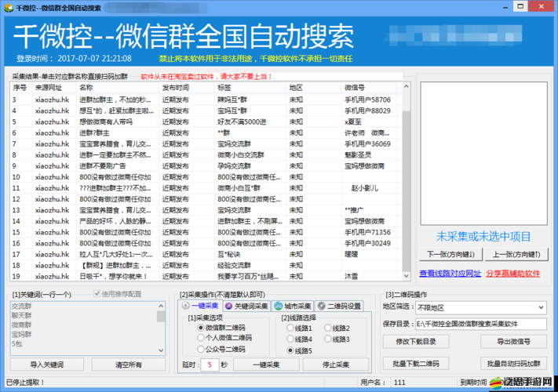
Task: Minimize the 千微控 window
Action: pos(505,7)
